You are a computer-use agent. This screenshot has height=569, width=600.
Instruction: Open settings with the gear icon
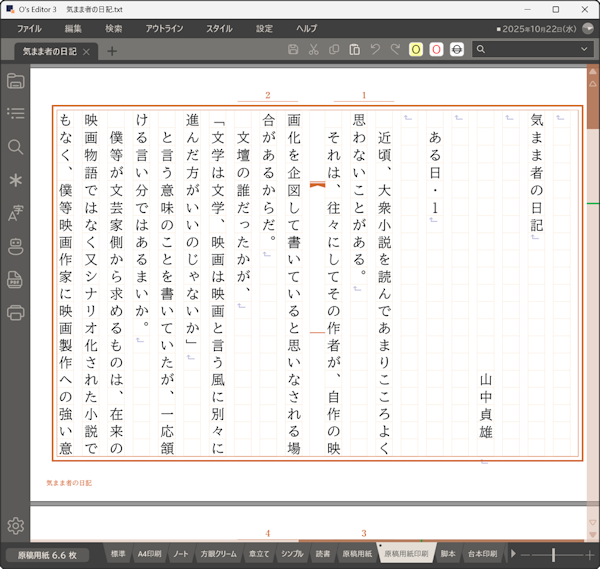(x=15, y=526)
